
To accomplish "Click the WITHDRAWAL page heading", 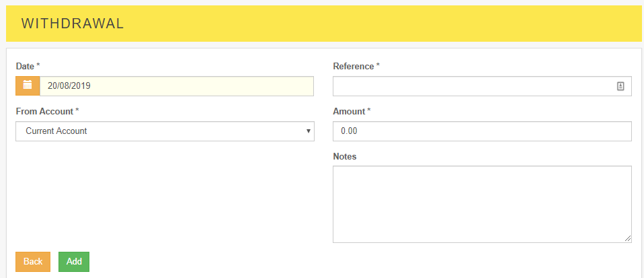I will [73, 24].
